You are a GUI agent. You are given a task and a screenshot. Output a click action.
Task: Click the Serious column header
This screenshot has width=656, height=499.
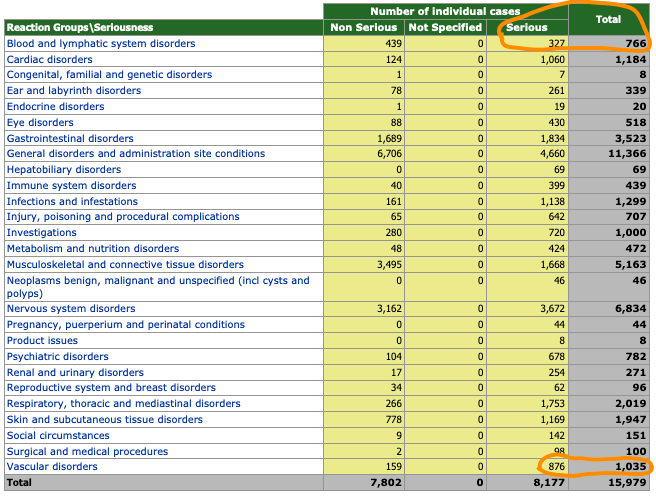[x=527, y=28]
